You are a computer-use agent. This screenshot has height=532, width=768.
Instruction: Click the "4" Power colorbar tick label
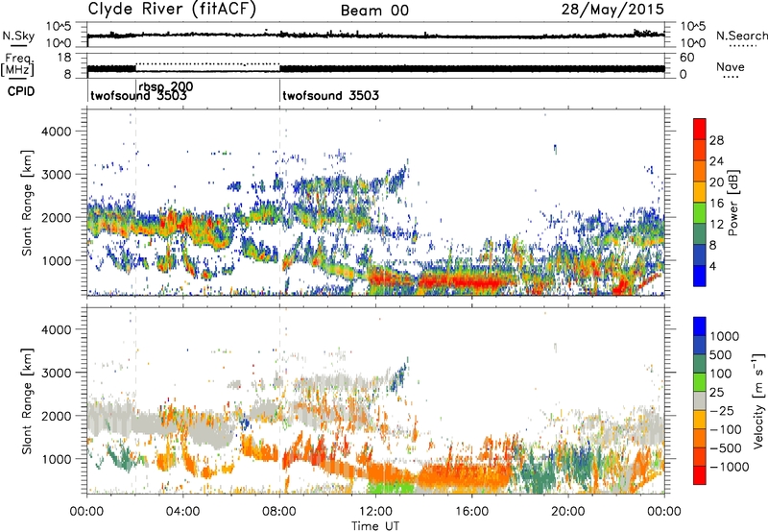point(714,267)
